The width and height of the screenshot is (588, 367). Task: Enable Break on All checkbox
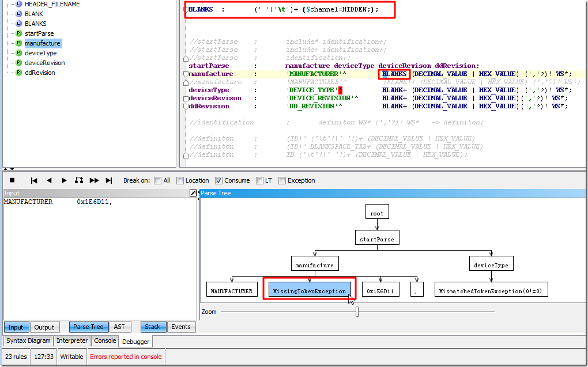157,181
